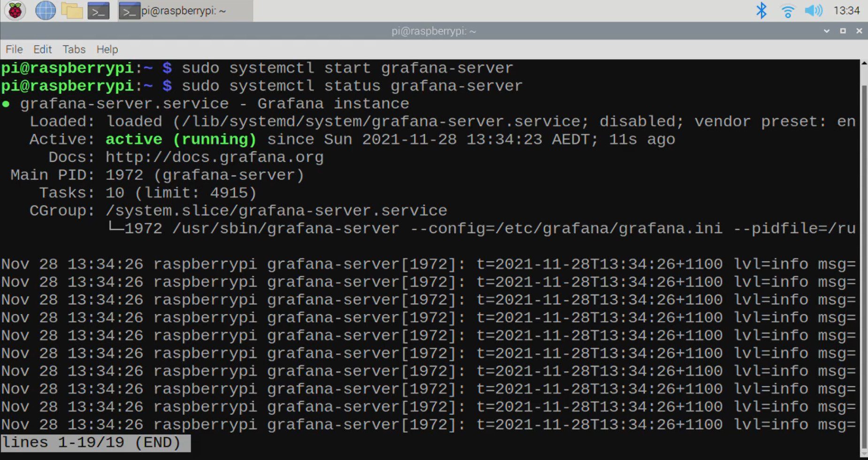Screen dimensions: 868x460
Task: Maximize the terminal window
Action: 843,31
